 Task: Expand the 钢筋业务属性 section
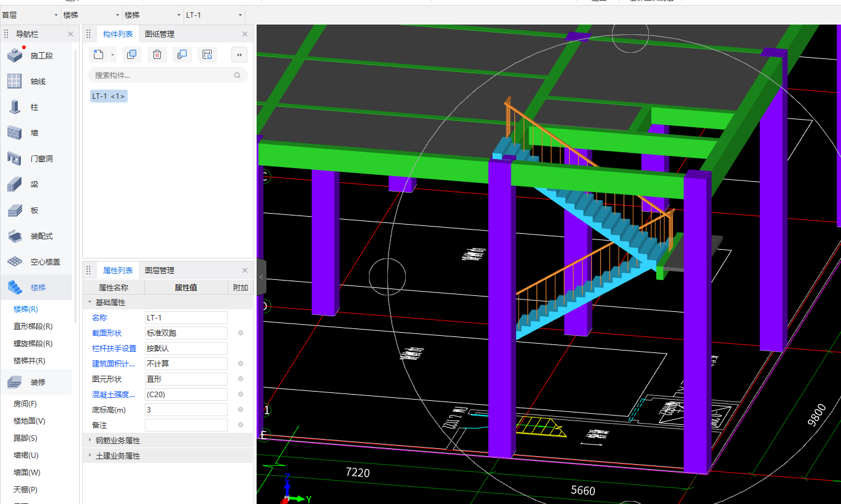point(90,440)
